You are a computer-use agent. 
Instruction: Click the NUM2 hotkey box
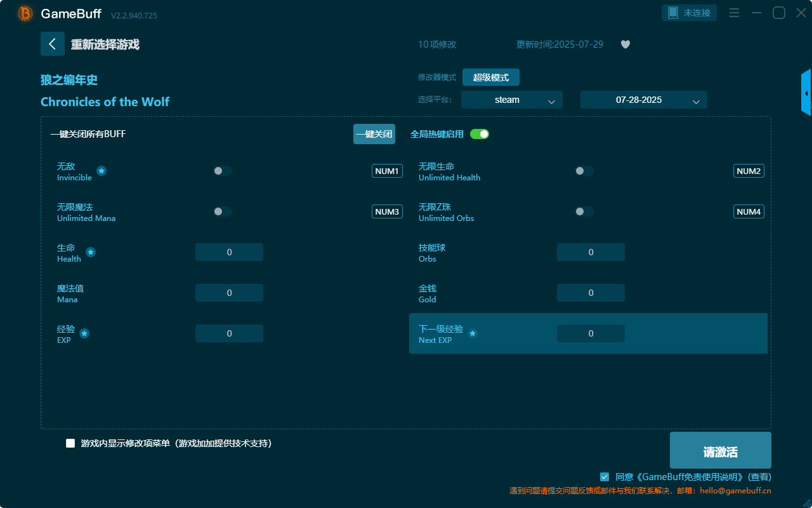tap(749, 171)
